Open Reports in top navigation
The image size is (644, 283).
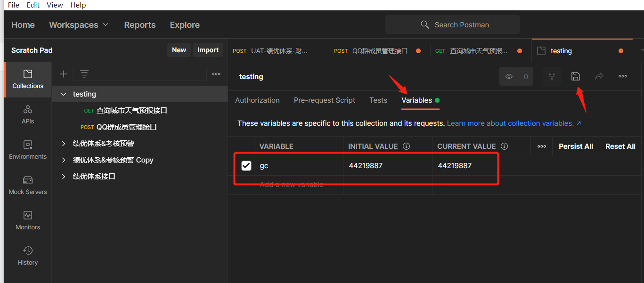(x=140, y=25)
